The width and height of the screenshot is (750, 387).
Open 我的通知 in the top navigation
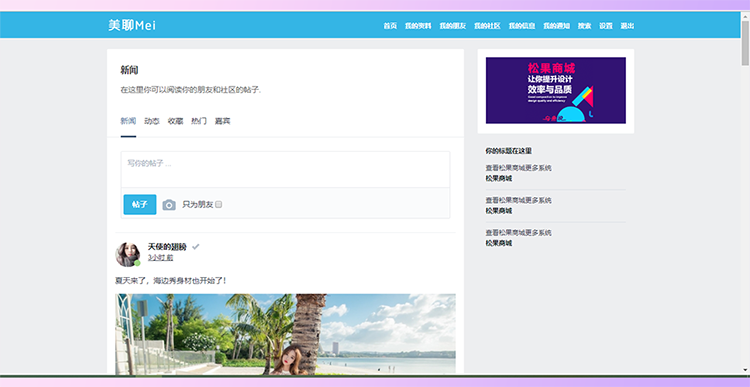pos(556,26)
